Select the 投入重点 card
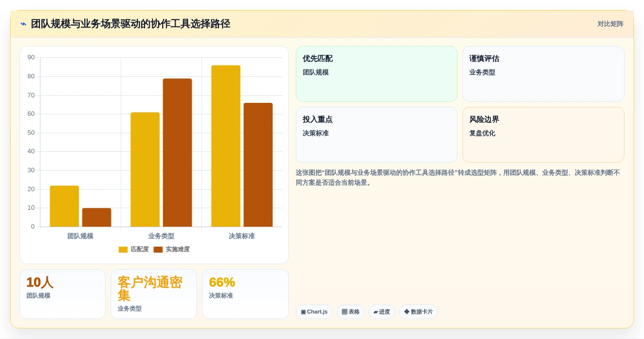644x339 pixels. [377, 135]
